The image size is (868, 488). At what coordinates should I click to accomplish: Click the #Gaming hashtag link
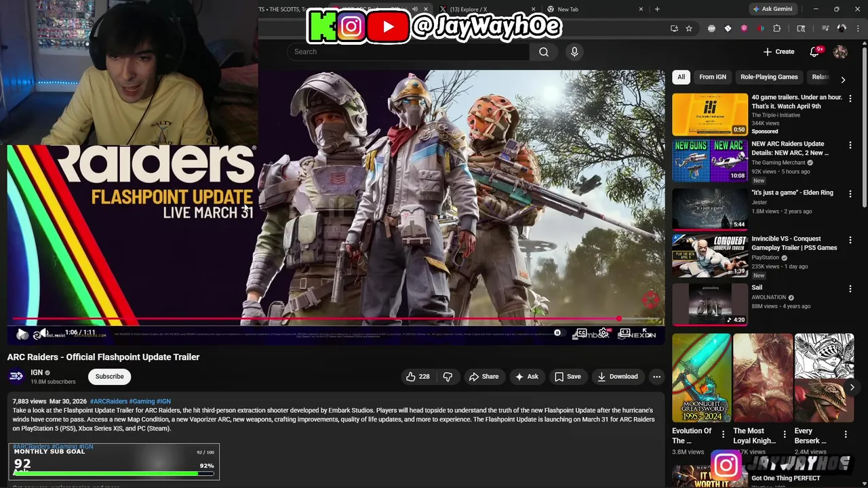tap(142, 401)
